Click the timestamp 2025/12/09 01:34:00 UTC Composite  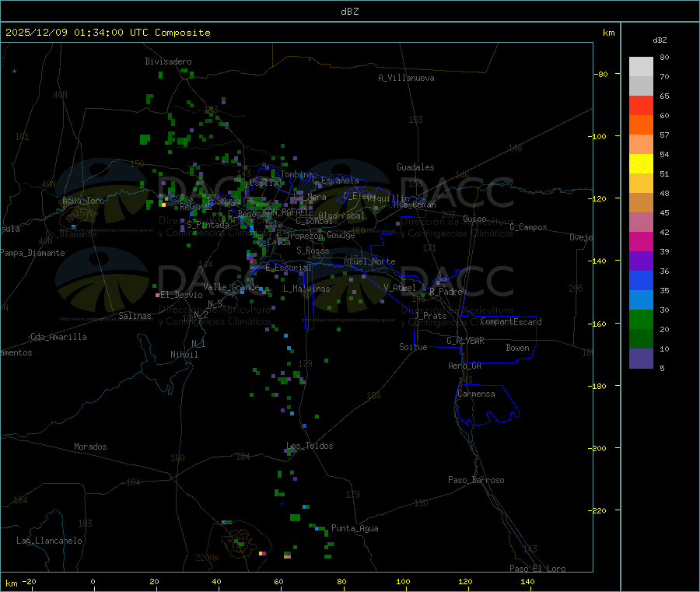pos(107,33)
